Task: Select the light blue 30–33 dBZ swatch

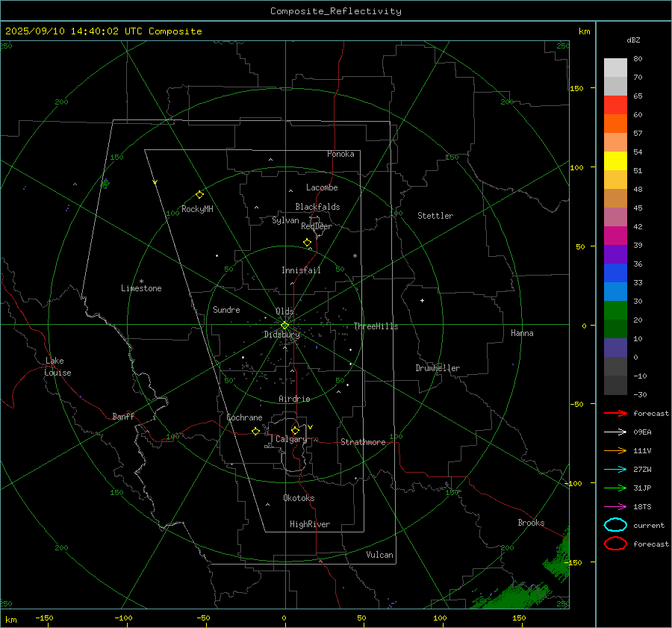Action: point(615,291)
